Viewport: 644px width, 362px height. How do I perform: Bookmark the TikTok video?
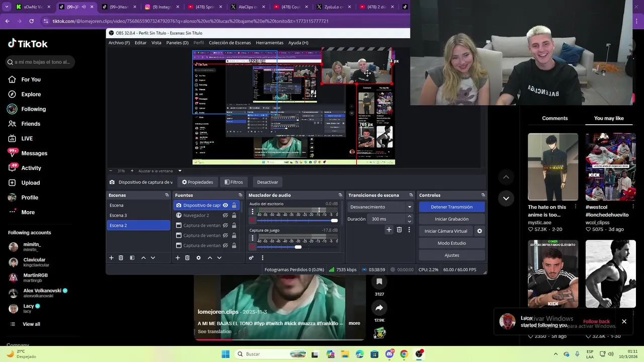click(379, 282)
